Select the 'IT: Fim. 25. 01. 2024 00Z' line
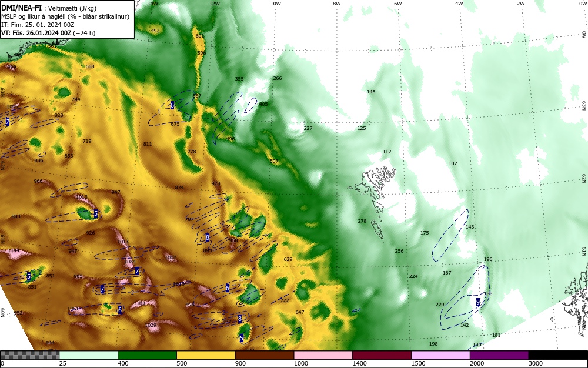The height and width of the screenshot is (368, 588). pos(38,25)
